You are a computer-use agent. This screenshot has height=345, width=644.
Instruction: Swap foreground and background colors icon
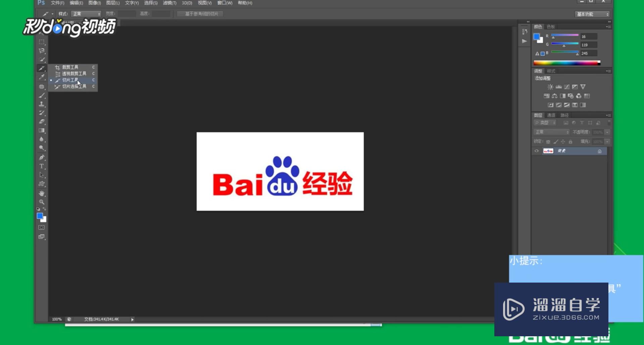coord(44,209)
